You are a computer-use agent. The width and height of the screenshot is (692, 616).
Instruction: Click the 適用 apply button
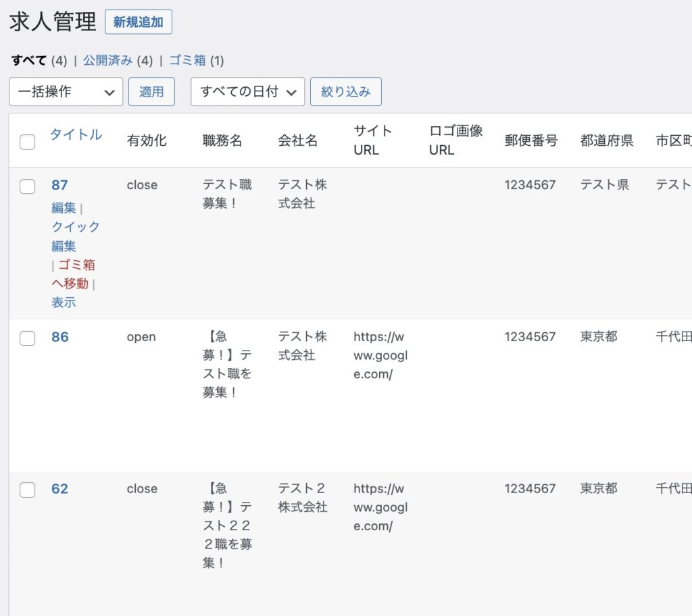[x=151, y=92]
